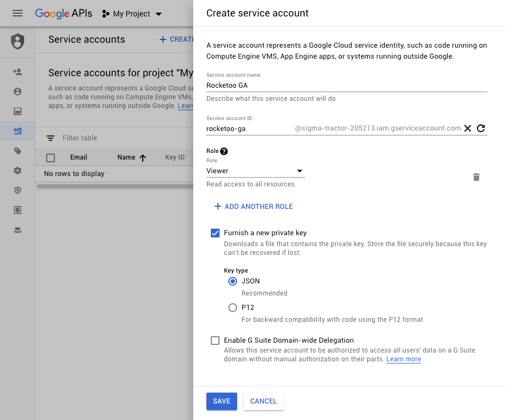Select the Service accounts sidebar icon
Screen dimensions: 505x420
click(18, 130)
